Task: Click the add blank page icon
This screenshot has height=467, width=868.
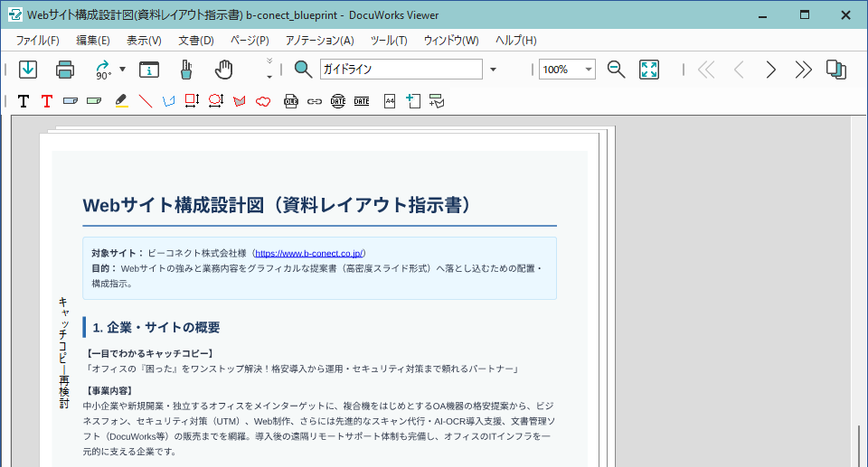Action: point(413,100)
